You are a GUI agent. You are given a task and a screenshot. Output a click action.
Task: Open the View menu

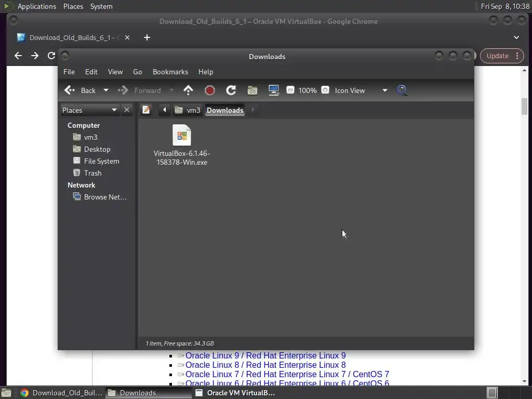click(x=115, y=72)
